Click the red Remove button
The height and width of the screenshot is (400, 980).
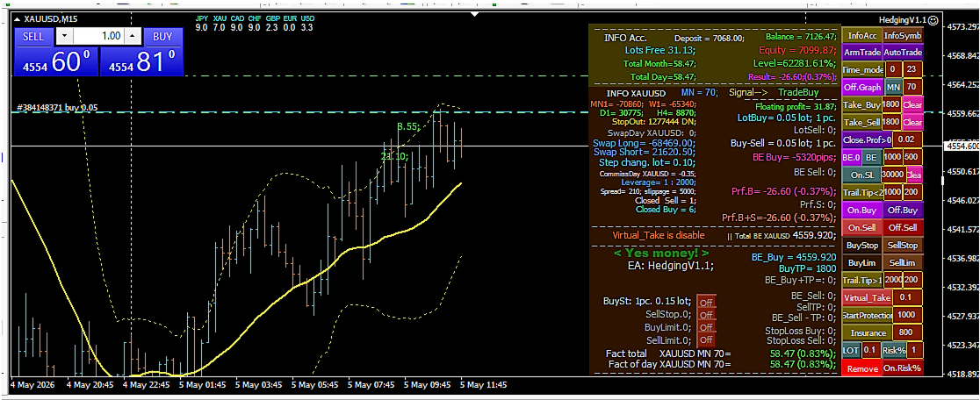[862, 368]
